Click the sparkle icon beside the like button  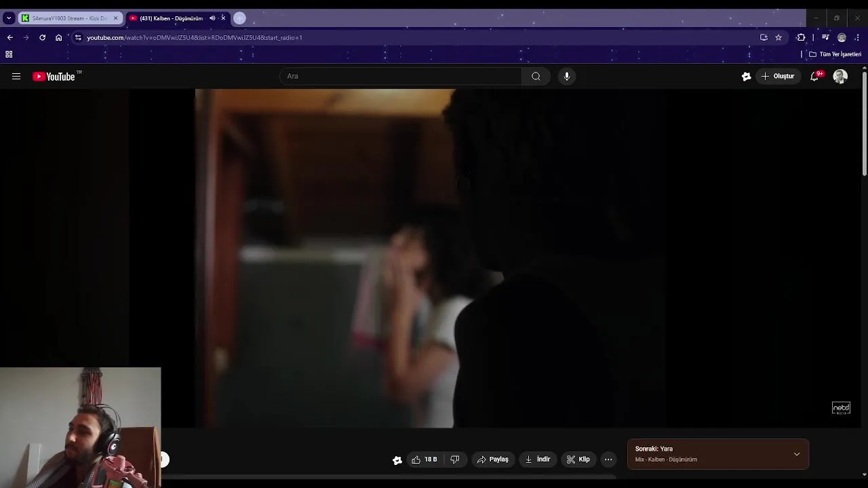397,460
